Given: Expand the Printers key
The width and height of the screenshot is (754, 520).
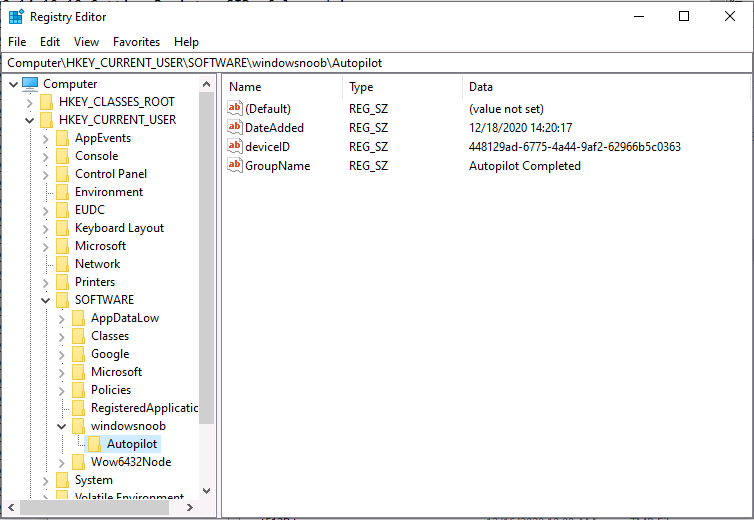Looking at the screenshot, I should 45,282.
